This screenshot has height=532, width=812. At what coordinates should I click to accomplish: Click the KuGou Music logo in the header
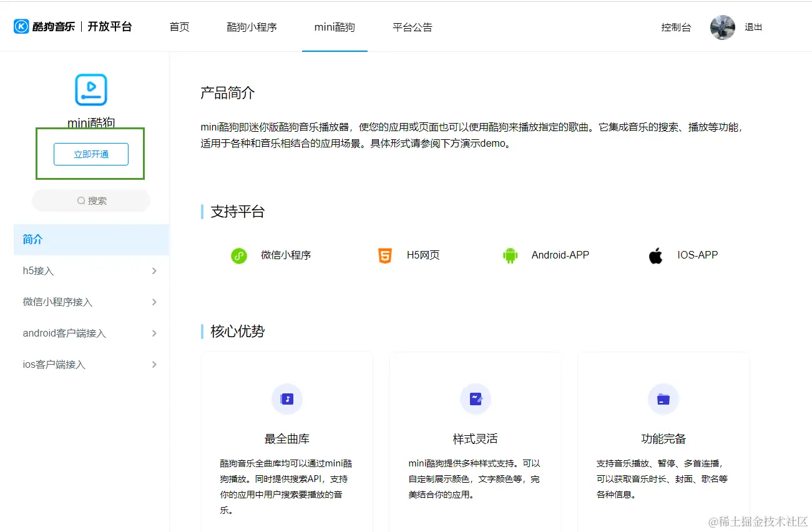(21, 26)
